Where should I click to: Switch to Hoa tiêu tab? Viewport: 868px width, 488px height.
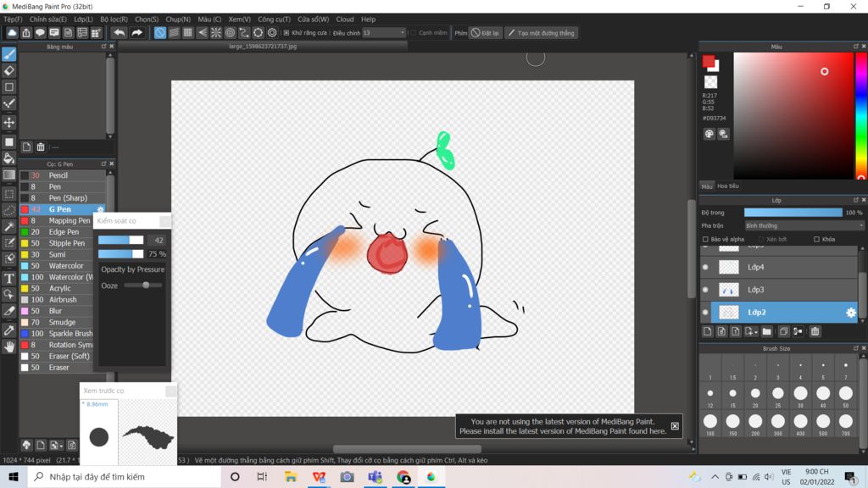click(x=728, y=186)
